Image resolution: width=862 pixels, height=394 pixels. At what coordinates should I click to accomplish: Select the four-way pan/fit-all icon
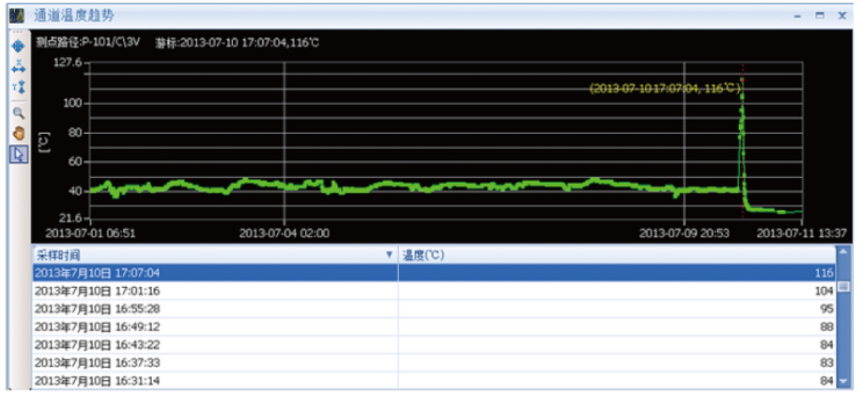[x=19, y=46]
